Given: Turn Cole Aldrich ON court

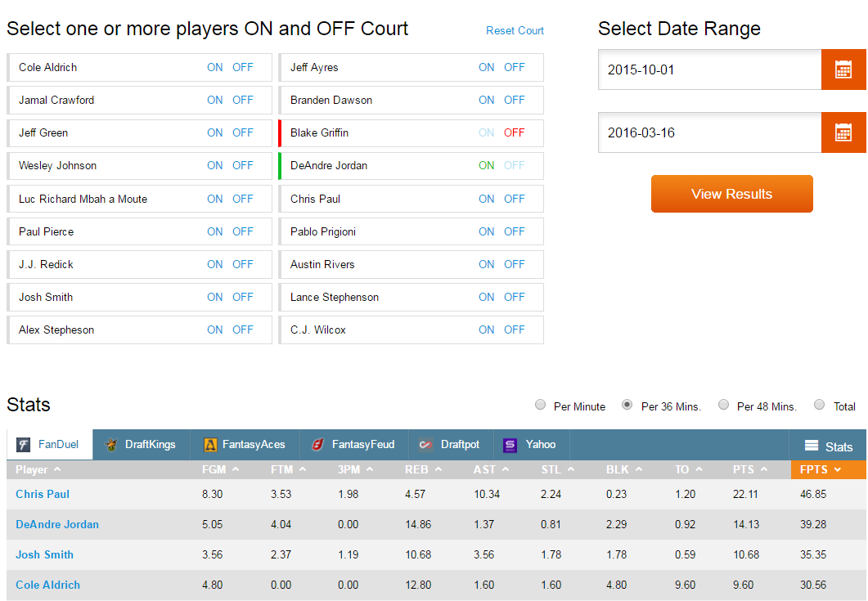Looking at the screenshot, I should [x=215, y=68].
